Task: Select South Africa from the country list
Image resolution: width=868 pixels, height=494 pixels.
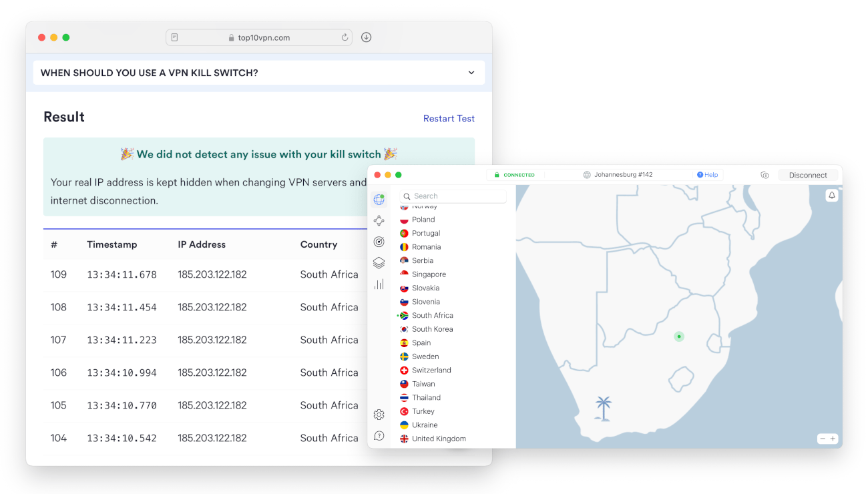Action: click(x=433, y=314)
